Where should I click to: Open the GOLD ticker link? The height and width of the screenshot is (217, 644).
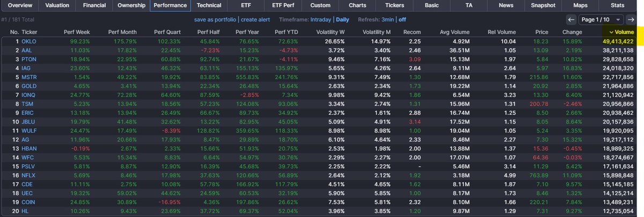coord(30,85)
